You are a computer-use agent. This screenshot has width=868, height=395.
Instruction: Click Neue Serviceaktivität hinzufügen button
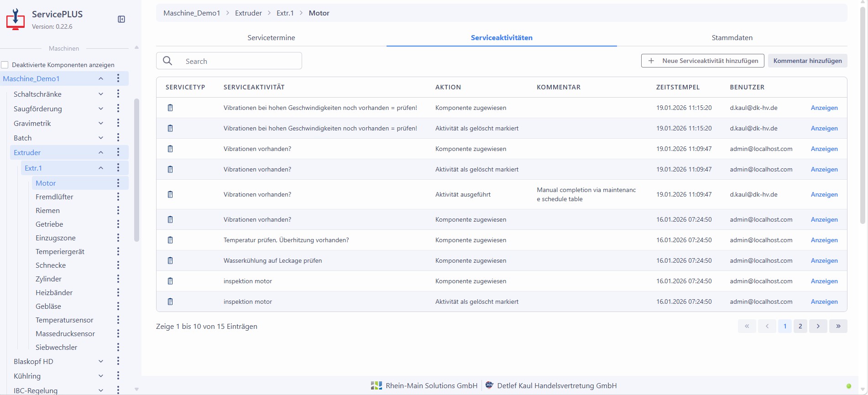click(x=702, y=61)
